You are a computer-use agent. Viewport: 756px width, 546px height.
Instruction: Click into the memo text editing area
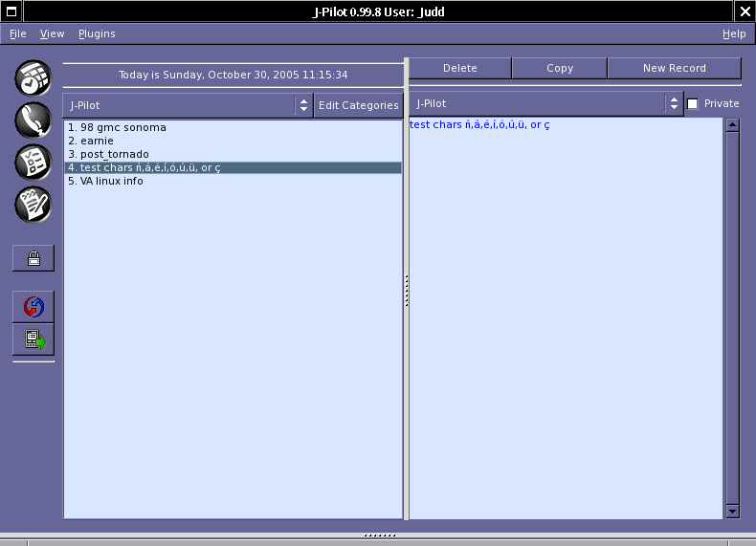566,318
